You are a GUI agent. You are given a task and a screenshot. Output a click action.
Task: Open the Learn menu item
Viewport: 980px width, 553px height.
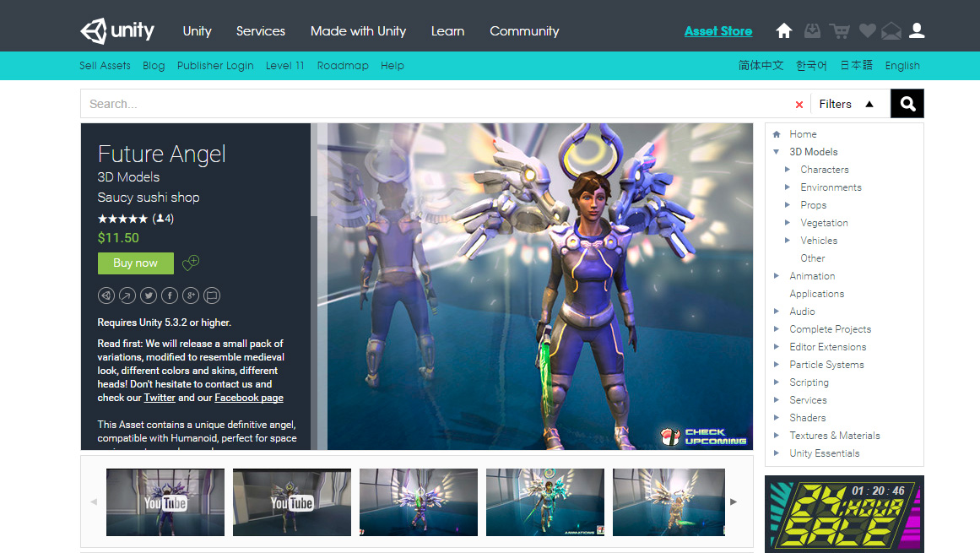point(447,31)
